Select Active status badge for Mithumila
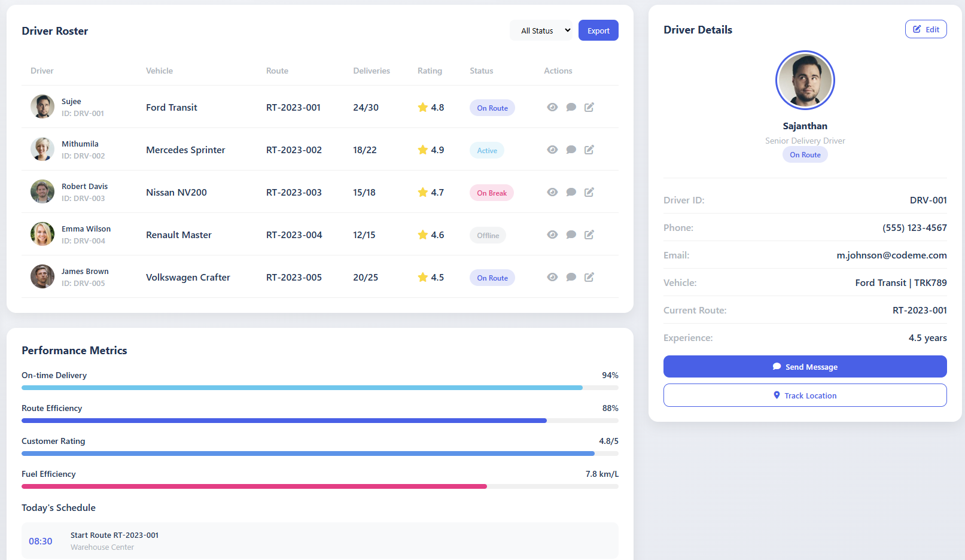This screenshot has width=965, height=560. pyautogui.click(x=487, y=150)
